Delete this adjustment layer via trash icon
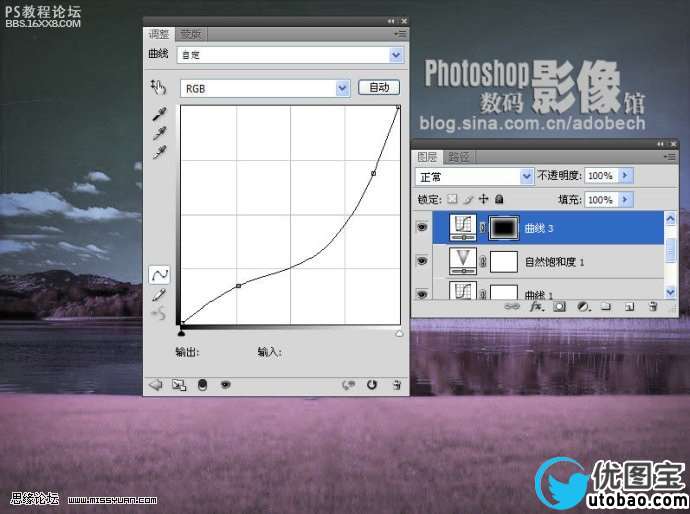Screen dimensions: 690x514 (396, 385)
